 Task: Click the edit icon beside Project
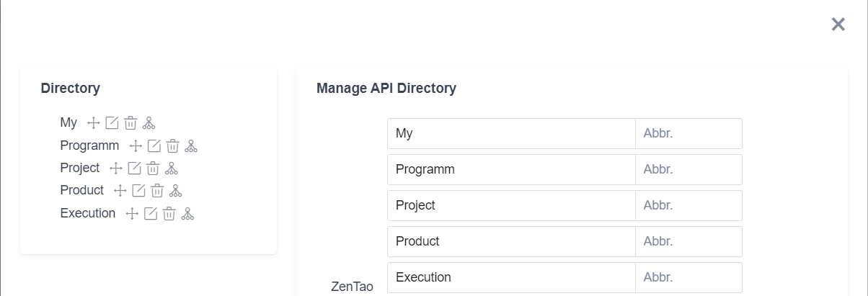tap(134, 169)
